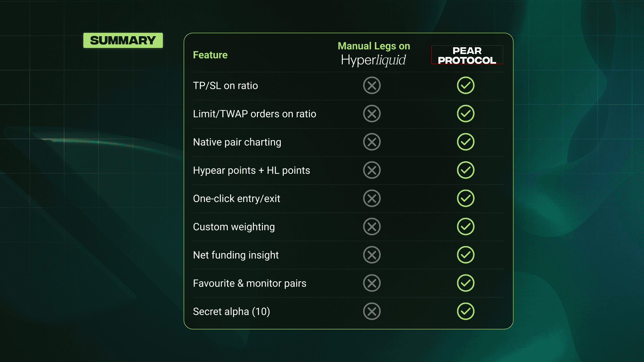Click the checkmark icon for TP/SL on ratio
This screenshot has height=362, width=644.
point(466,85)
